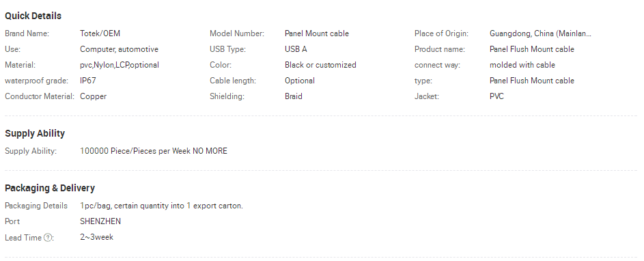The image size is (644, 261).
Task: Click the 2~3week lead time value
Action: click(96, 237)
